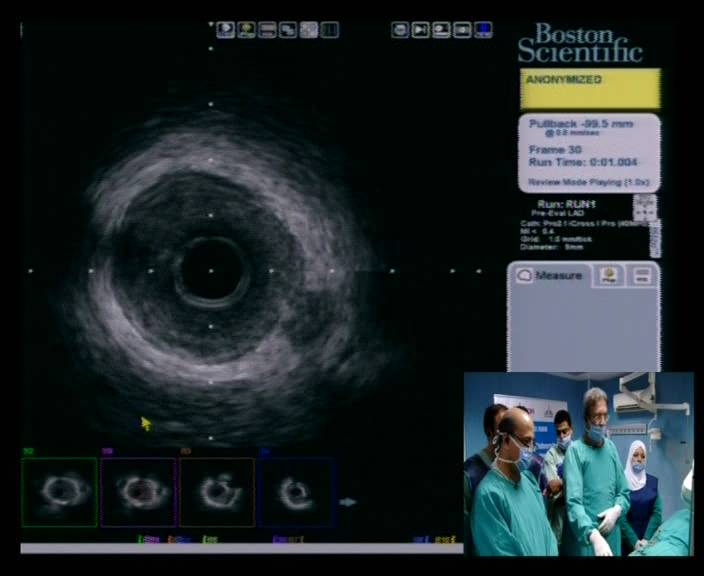Click the arrow to show next thumbnails
Screen dimensions: 704x576
tap(347, 501)
